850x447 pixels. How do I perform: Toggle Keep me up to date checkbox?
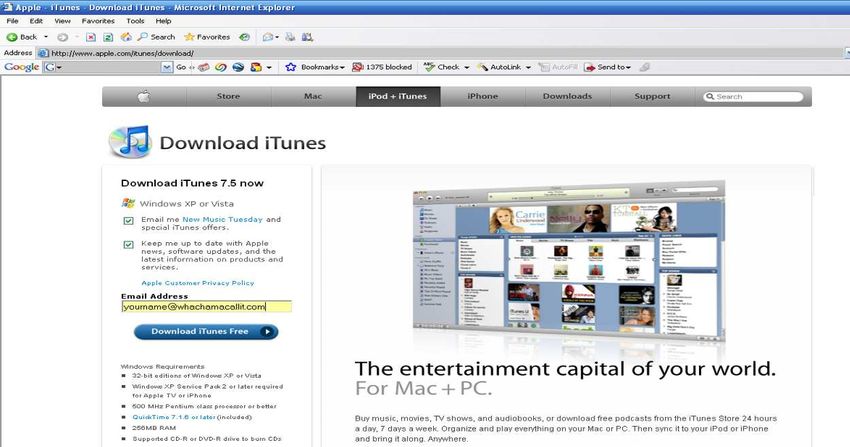(x=128, y=245)
